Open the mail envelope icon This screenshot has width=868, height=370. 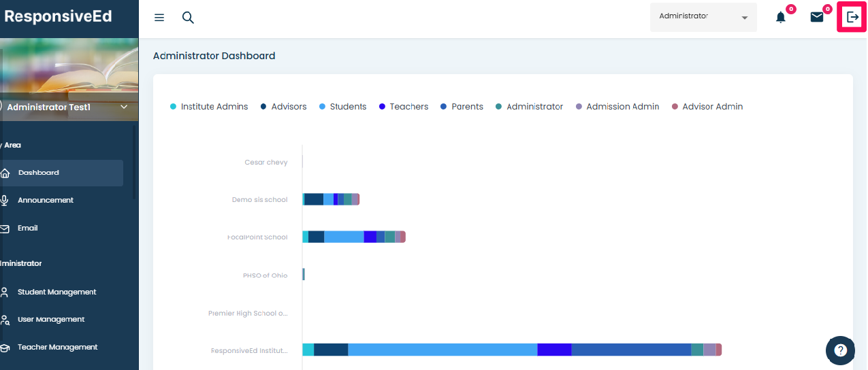pos(817,18)
